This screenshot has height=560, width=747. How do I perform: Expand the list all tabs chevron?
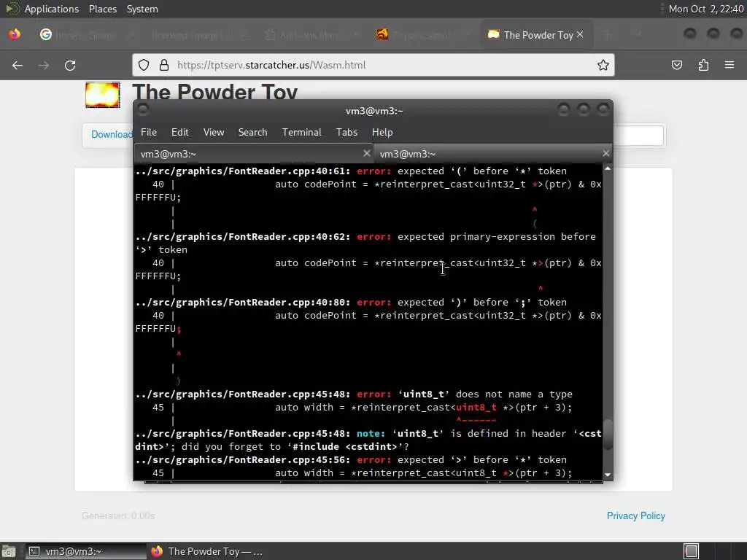click(638, 35)
